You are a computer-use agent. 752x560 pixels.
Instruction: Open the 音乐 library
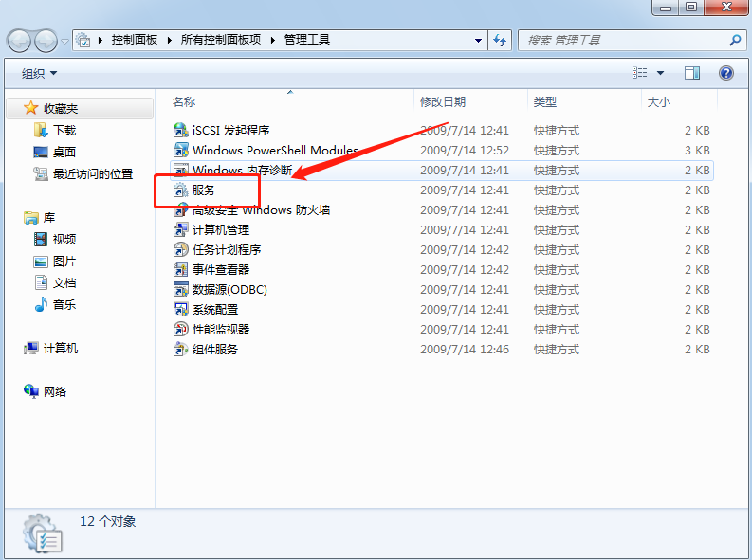tap(64, 304)
